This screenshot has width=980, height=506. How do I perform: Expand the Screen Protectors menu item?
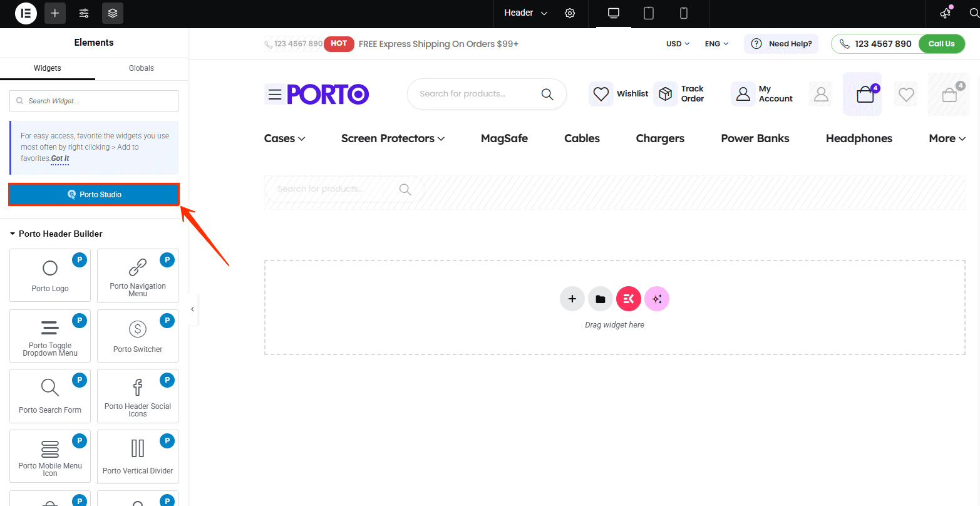[393, 138]
